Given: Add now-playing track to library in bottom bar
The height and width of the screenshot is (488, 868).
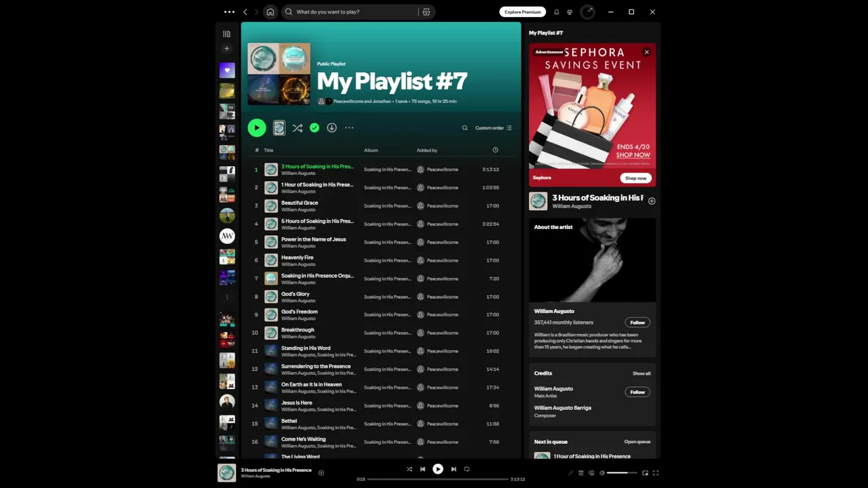Looking at the screenshot, I should (321, 473).
